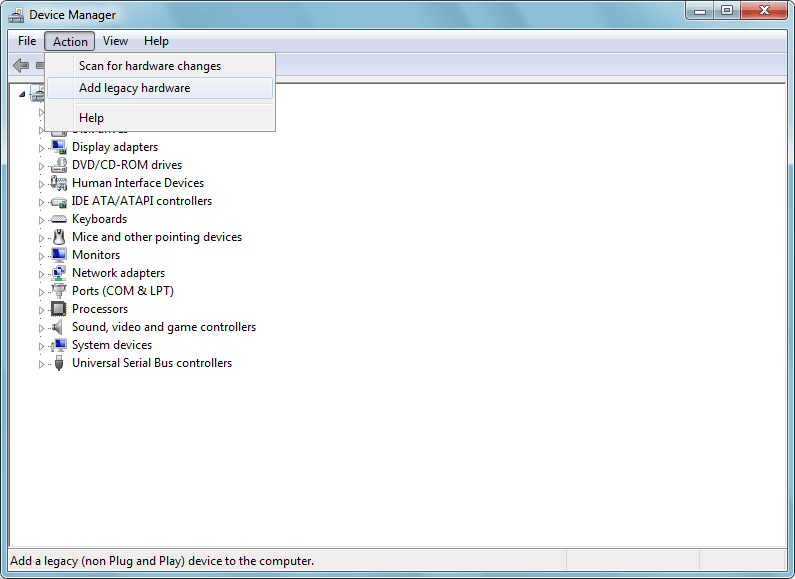Open the View menu

pos(115,41)
